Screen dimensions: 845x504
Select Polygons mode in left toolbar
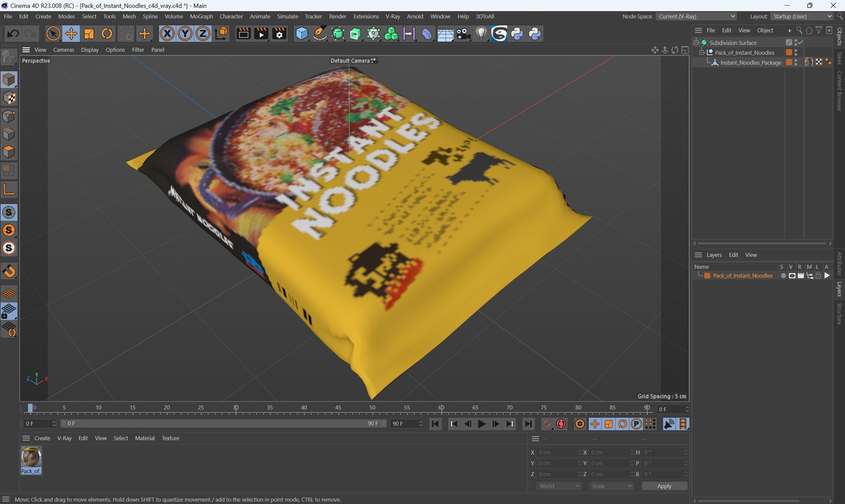click(9, 152)
